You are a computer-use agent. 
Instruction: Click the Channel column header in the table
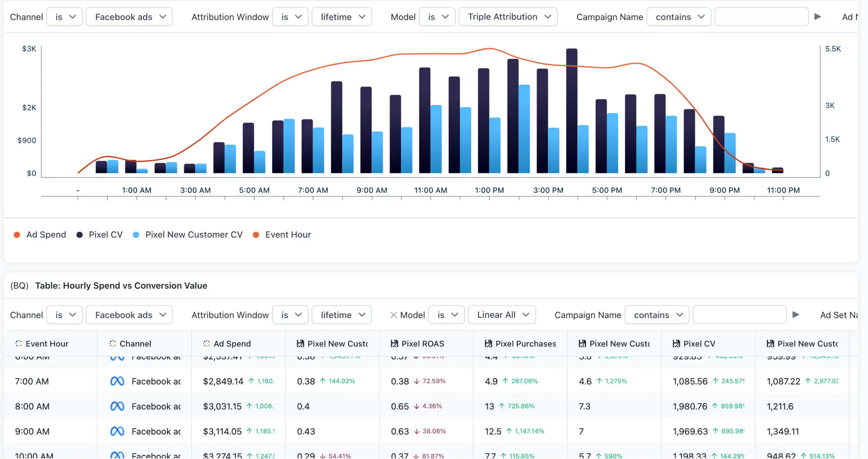[x=135, y=344]
